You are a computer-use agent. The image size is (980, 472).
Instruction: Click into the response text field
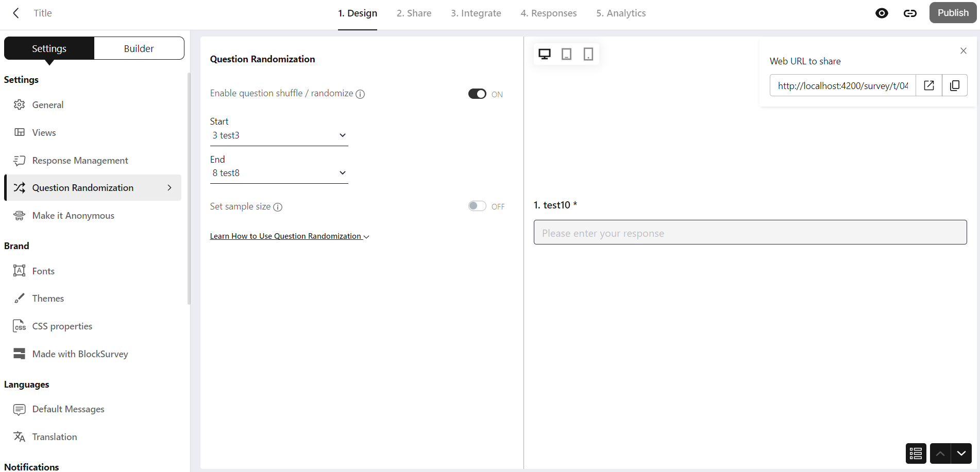pos(750,233)
